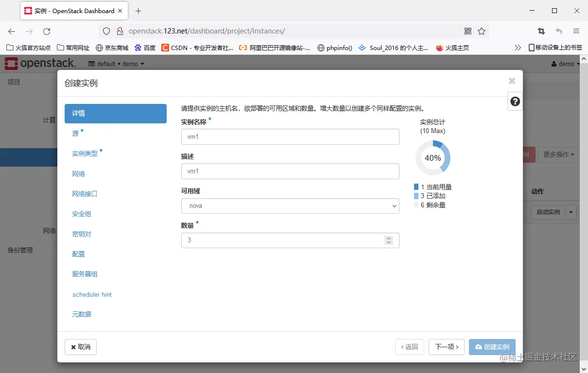
Task: Click the help question mark in the create instance dialog
Action: click(x=515, y=102)
